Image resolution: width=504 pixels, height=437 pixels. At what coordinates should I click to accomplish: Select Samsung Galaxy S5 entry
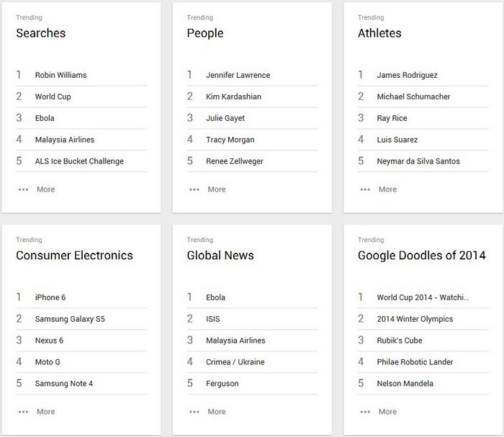(70, 319)
